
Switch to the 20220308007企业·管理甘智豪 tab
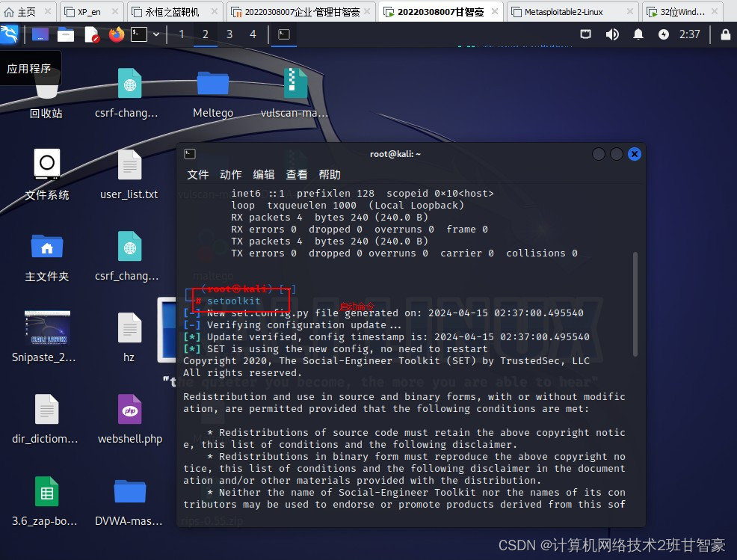[300, 12]
